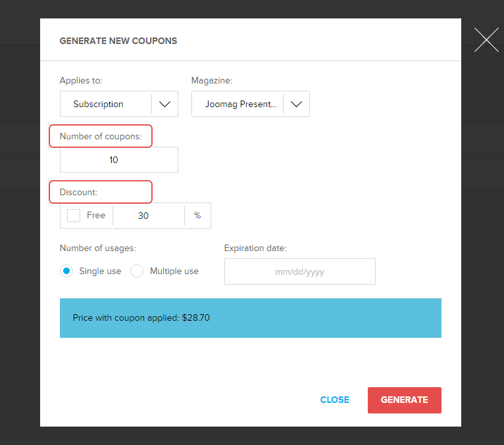Click the Free checkbox label text
This screenshot has height=445, width=504.
click(96, 216)
